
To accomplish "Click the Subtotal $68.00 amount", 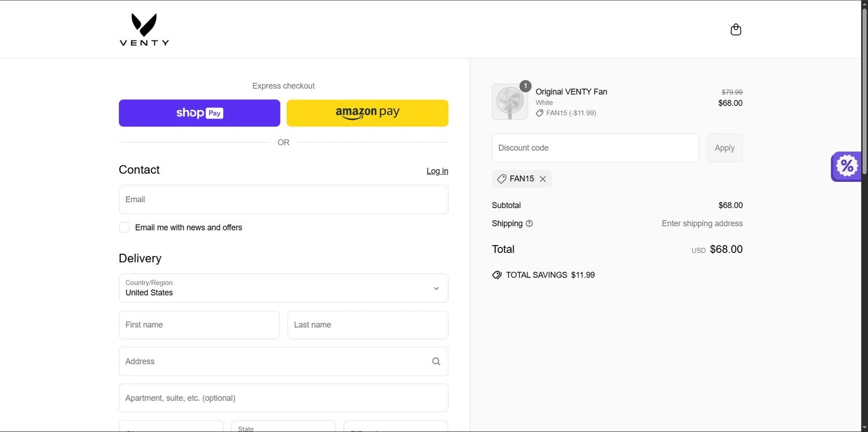I will tap(730, 206).
